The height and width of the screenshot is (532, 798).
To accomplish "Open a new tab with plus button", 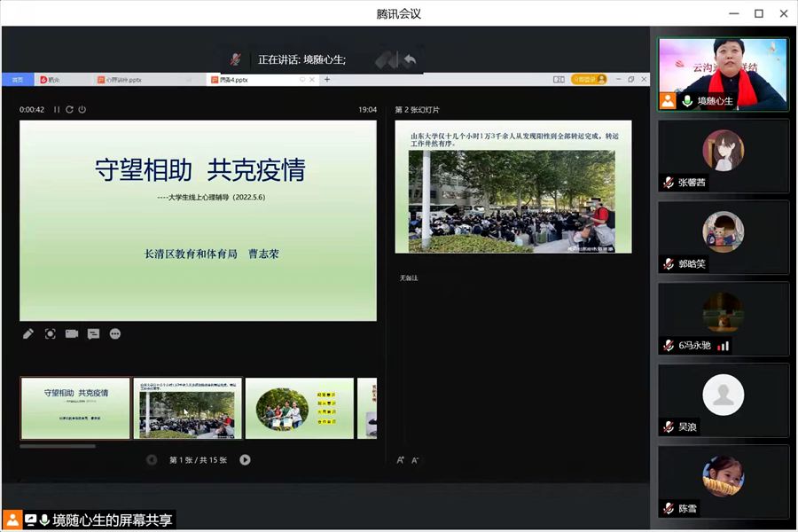I will point(327,80).
